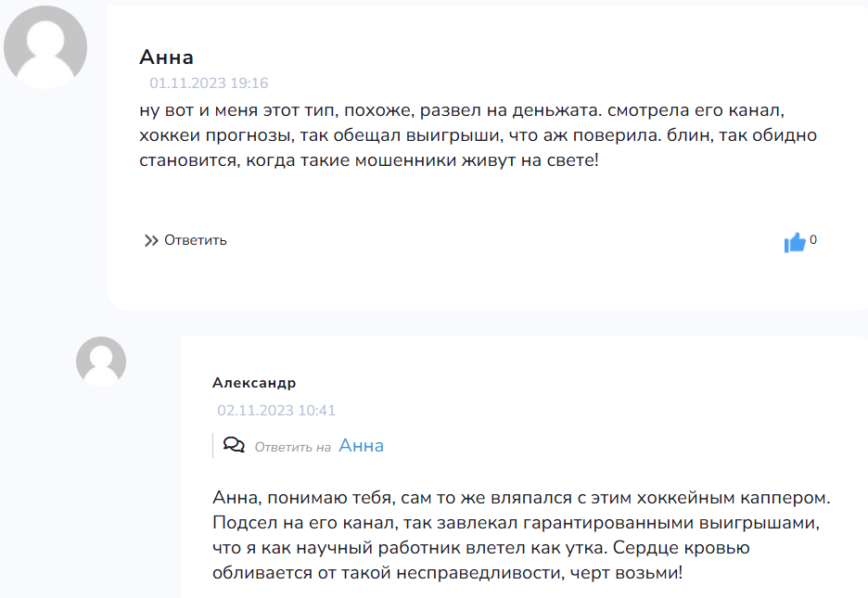Click the line starting with хоккеи прогнозы
The image size is (868, 598).
tap(478, 135)
